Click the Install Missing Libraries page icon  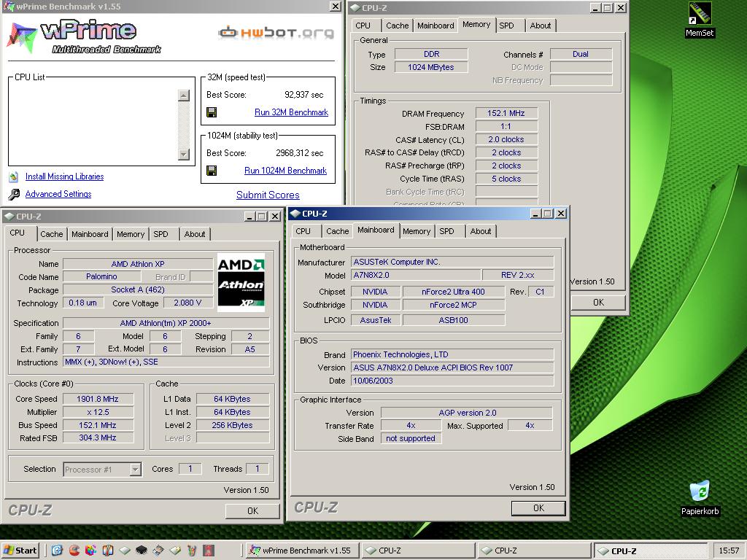pos(13,176)
